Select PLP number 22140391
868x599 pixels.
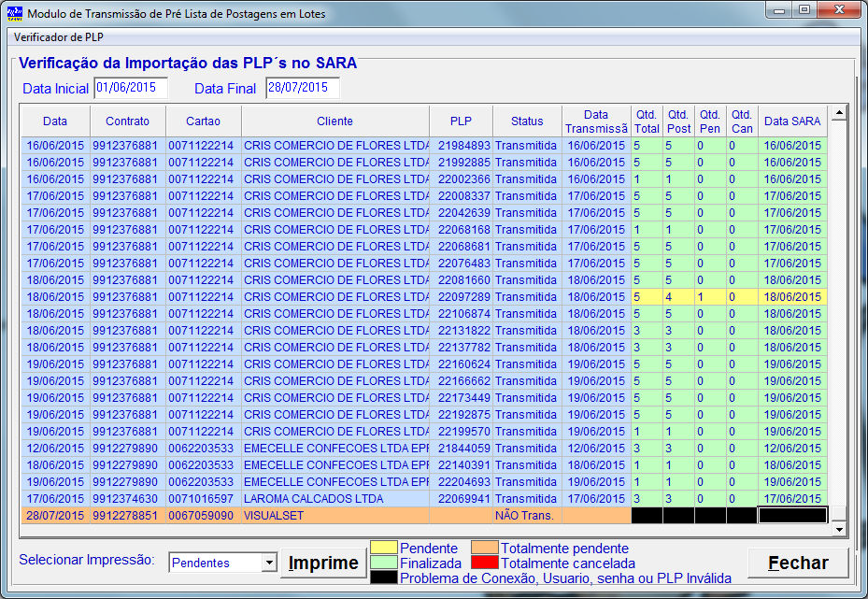point(463,465)
